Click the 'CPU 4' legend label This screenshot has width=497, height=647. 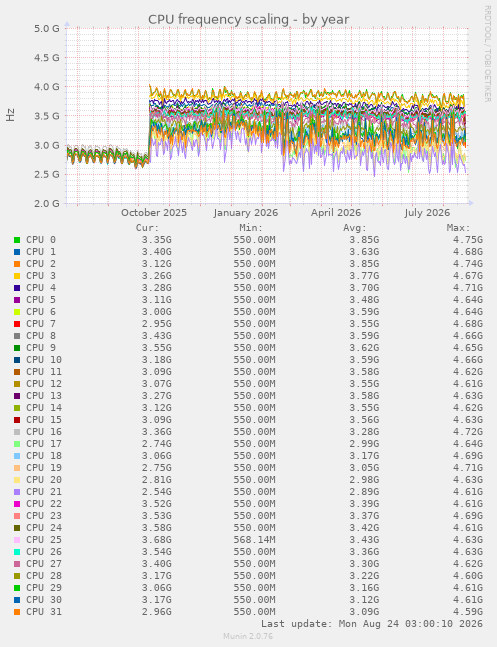(41, 288)
